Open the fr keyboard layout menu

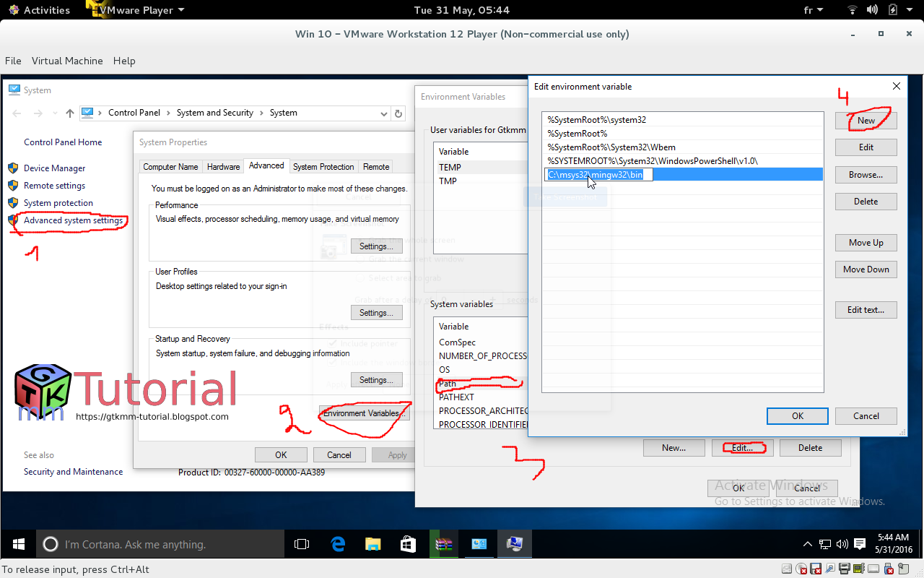click(x=814, y=10)
